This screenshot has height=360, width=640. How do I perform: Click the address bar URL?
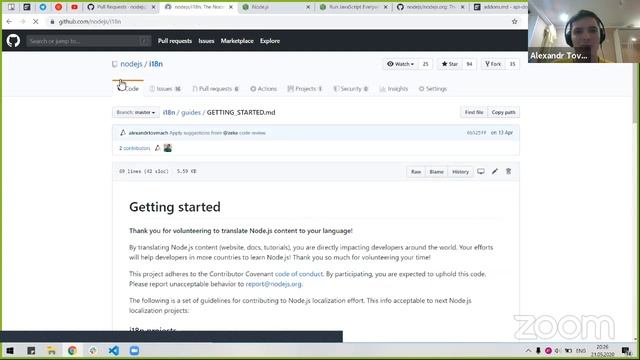90,22
